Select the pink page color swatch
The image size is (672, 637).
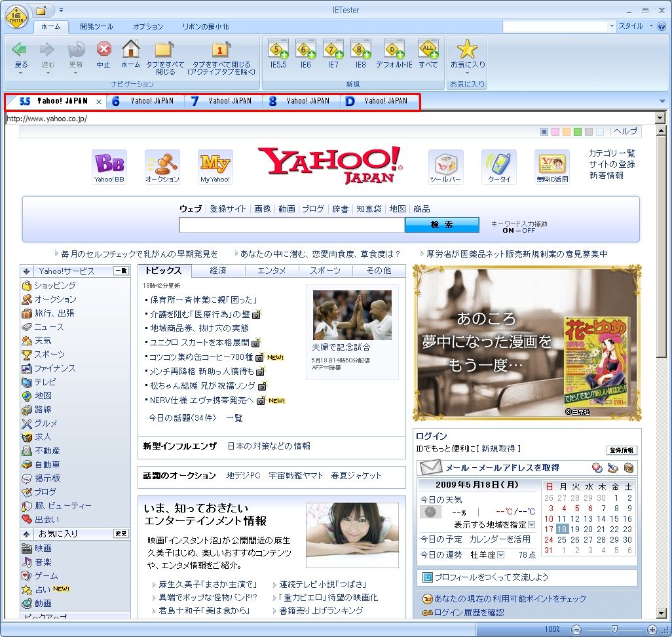pyautogui.click(x=555, y=132)
